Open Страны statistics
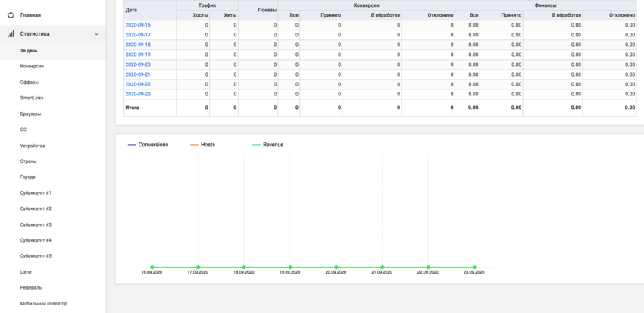The image size is (644, 313). 28,161
